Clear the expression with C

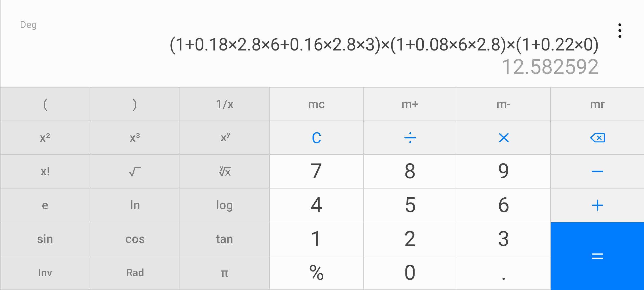coord(316,138)
